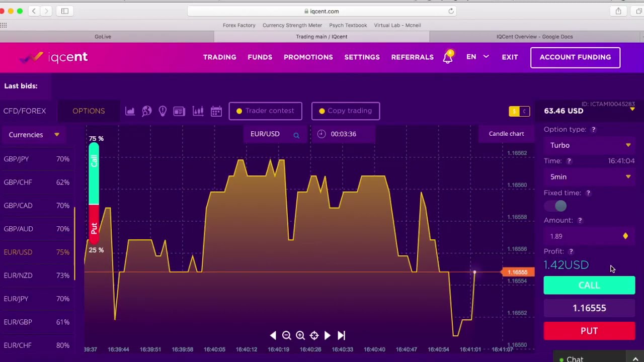644x362 pixels.
Task: Open Safari Favorites grid icon
Action: pos(3,25)
